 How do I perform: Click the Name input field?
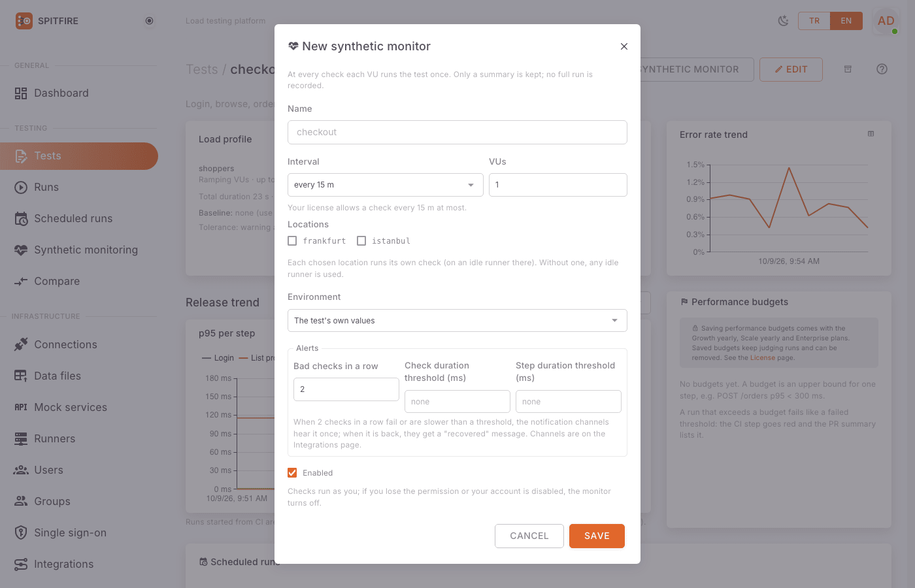point(457,132)
